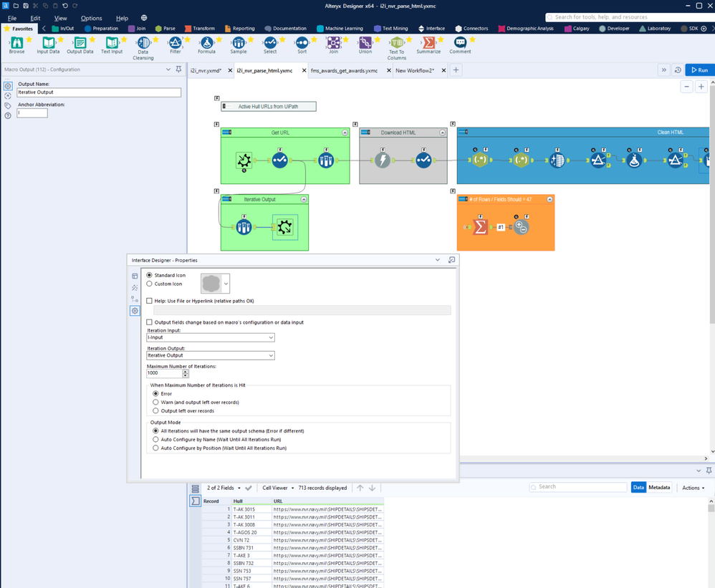
Task: Choose the Sort tool
Action: pos(302,44)
